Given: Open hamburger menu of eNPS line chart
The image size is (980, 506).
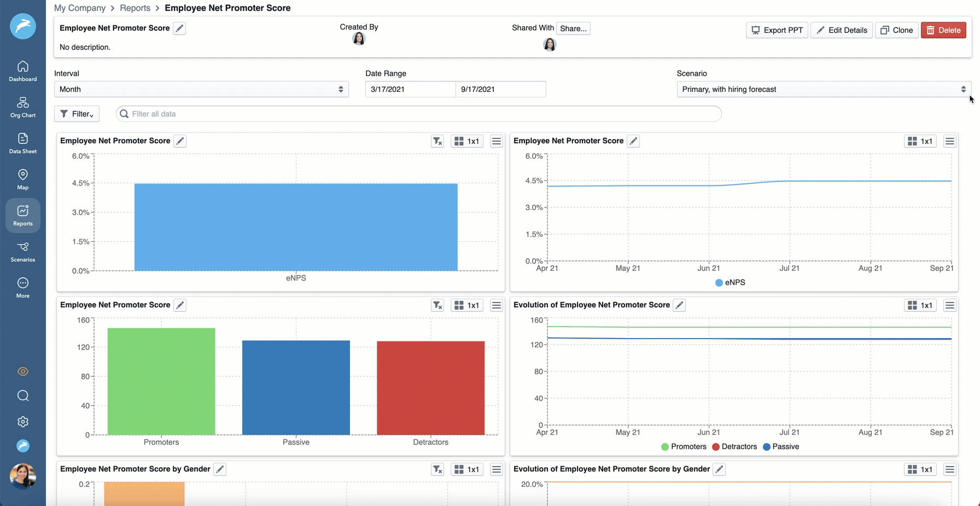Looking at the screenshot, I should coord(949,141).
